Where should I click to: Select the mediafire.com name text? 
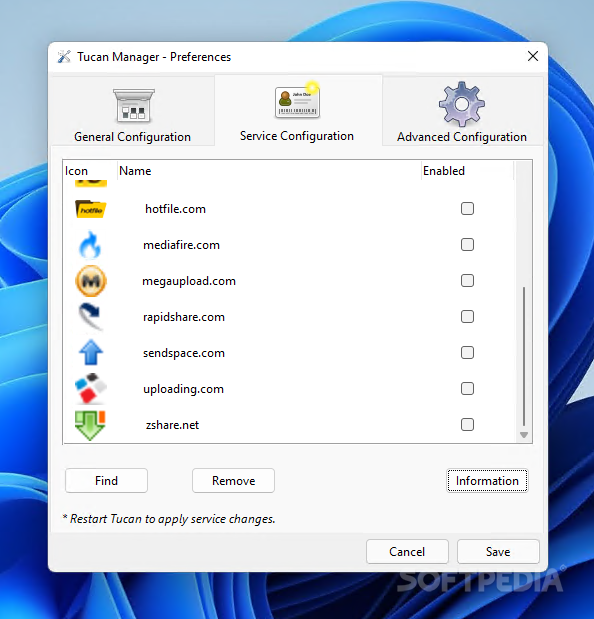(x=182, y=245)
